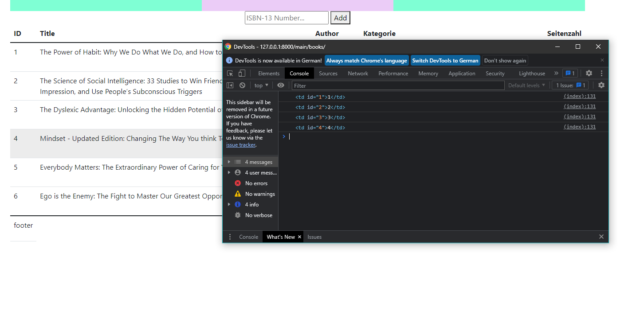Open console settings gear beside 1 Issue
Screen dimensions: 644x311
point(601,86)
